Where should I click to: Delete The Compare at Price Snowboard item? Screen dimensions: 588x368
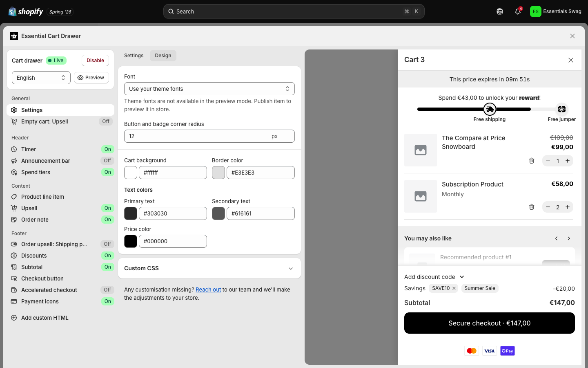pos(532,161)
